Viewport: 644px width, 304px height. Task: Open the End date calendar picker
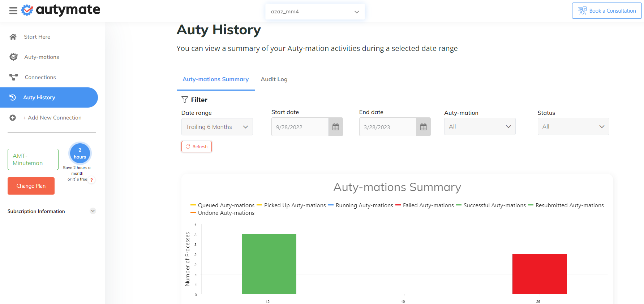424,127
